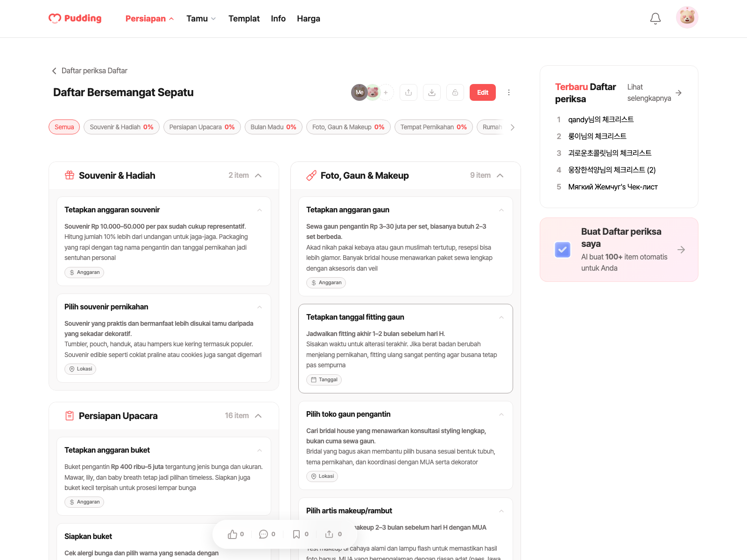Collapse the Foto, Gaun & Makeup section
Image resolution: width=747 pixels, height=560 pixels.
tap(500, 175)
